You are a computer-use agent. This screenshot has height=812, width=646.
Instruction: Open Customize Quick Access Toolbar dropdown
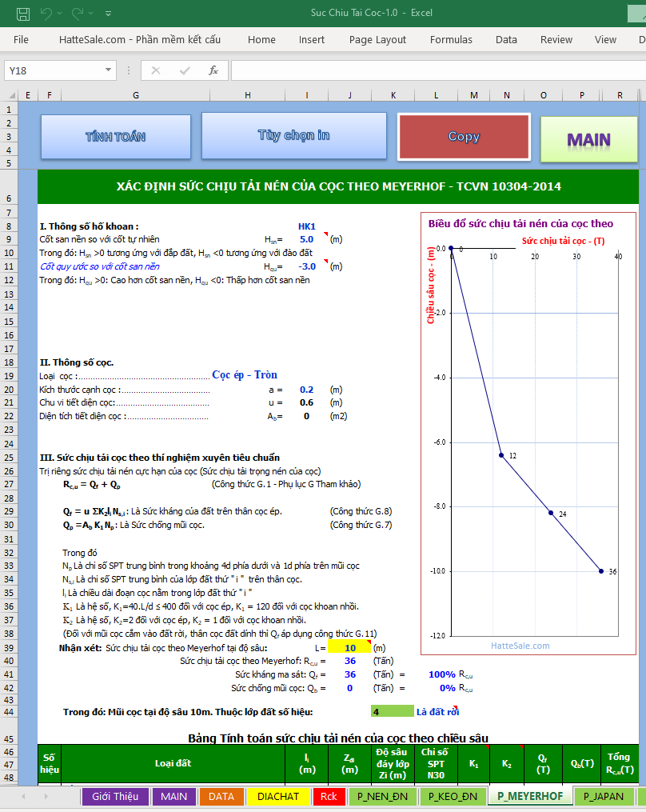click(x=108, y=14)
